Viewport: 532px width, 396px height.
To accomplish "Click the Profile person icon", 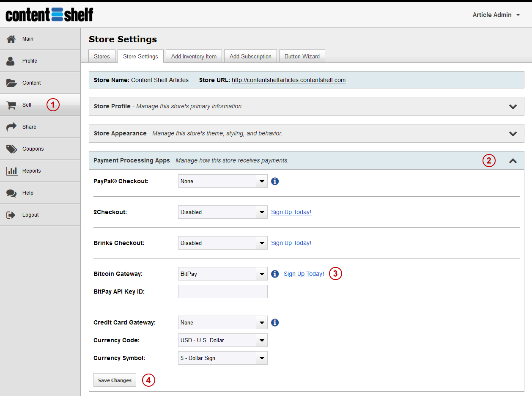I will pyautogui.click(x=11, y=61).
